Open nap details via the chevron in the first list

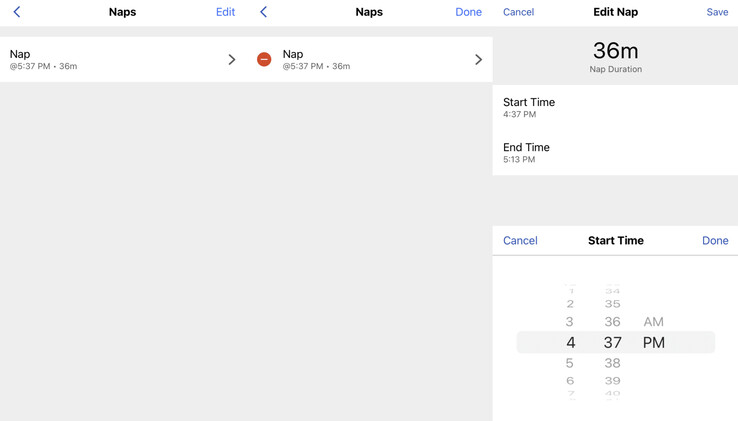coord(231,59)
